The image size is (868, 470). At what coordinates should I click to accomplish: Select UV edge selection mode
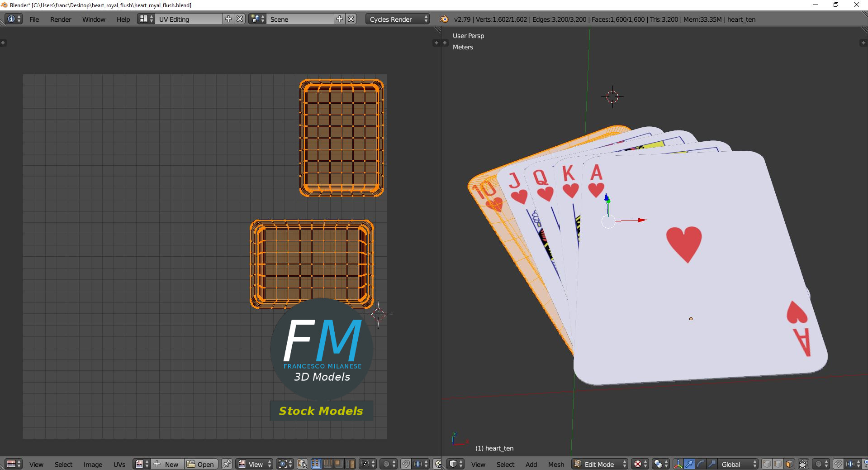(327, 464)
